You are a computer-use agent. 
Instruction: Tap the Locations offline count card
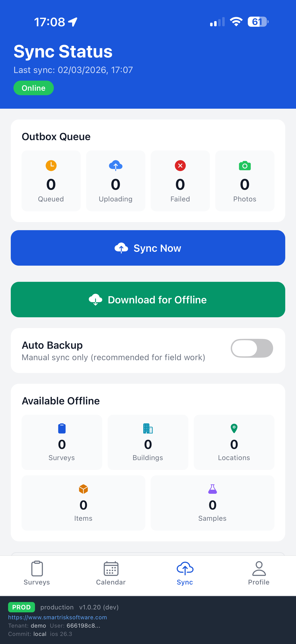coord(234,442)
